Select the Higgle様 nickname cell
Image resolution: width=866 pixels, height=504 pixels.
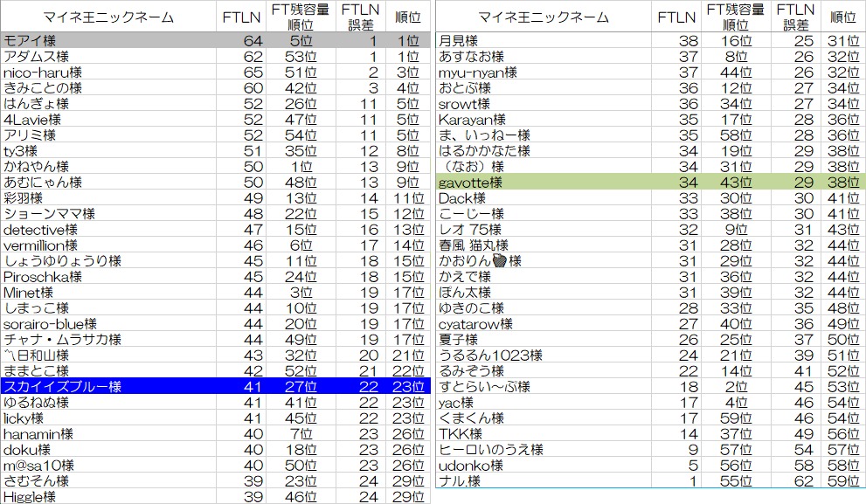coord(108,496)
